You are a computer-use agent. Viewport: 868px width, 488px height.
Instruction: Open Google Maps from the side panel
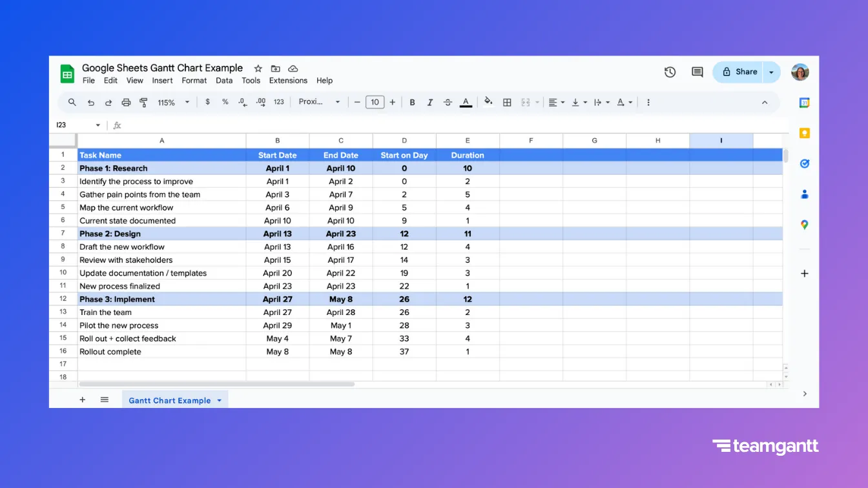click(x=804, y=224)
